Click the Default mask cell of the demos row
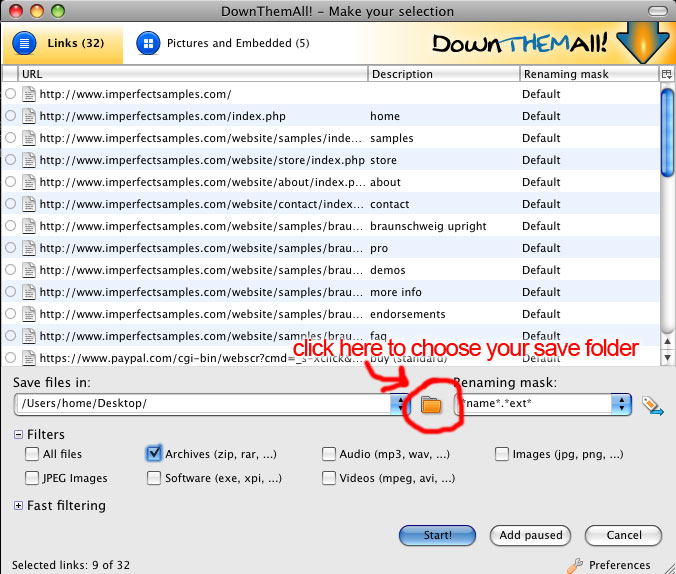Screen dimensions: 676x574 pyautogui.click(x=541, y=270)
